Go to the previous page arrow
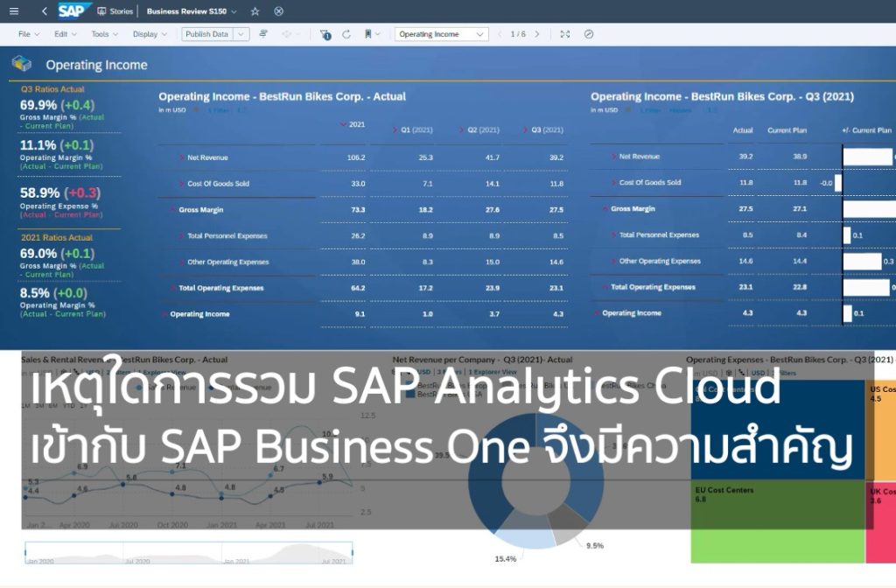896x588 pixels. click(500, 34)
